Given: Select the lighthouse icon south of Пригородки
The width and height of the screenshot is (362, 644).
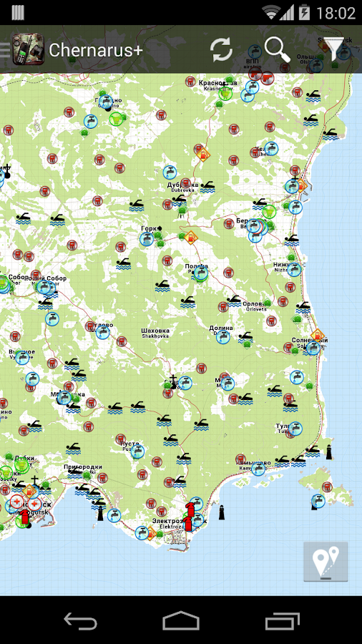Looking at the screenshot, I should 100,513.
